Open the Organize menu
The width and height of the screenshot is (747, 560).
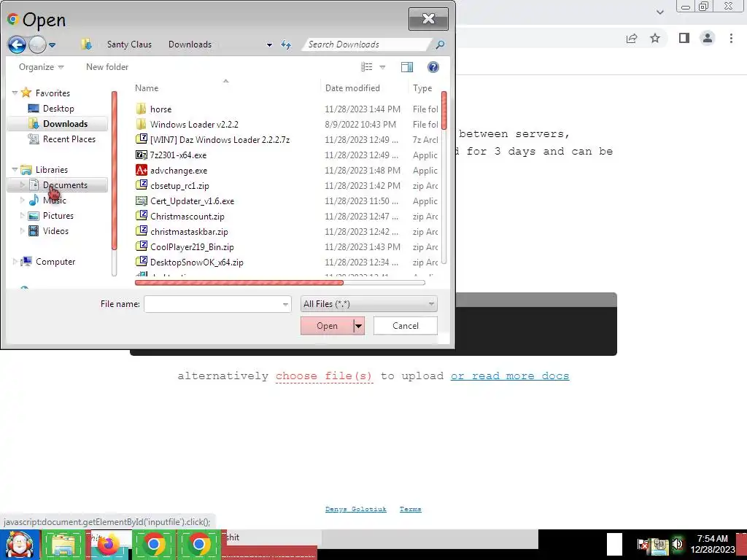(41, 67)
